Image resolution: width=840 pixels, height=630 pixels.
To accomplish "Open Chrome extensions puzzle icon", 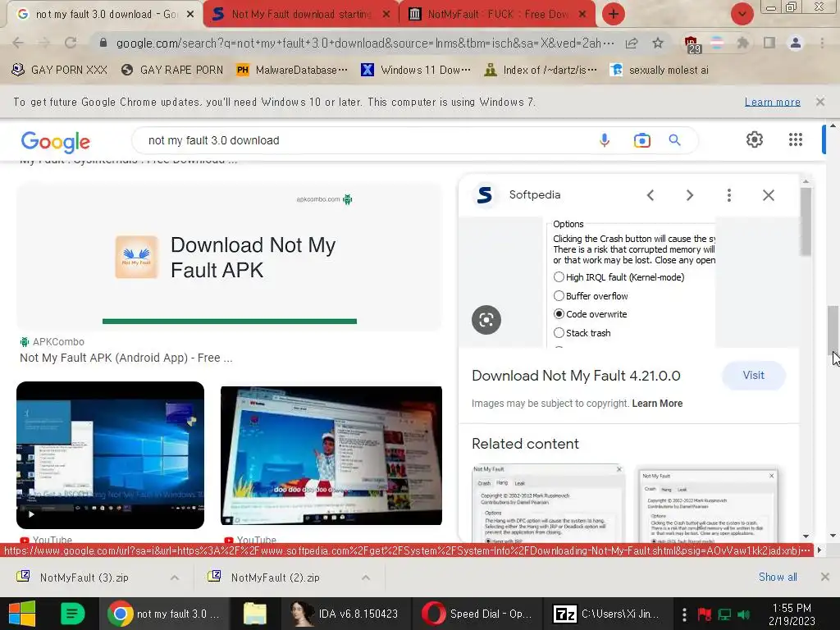I will 742,43.
